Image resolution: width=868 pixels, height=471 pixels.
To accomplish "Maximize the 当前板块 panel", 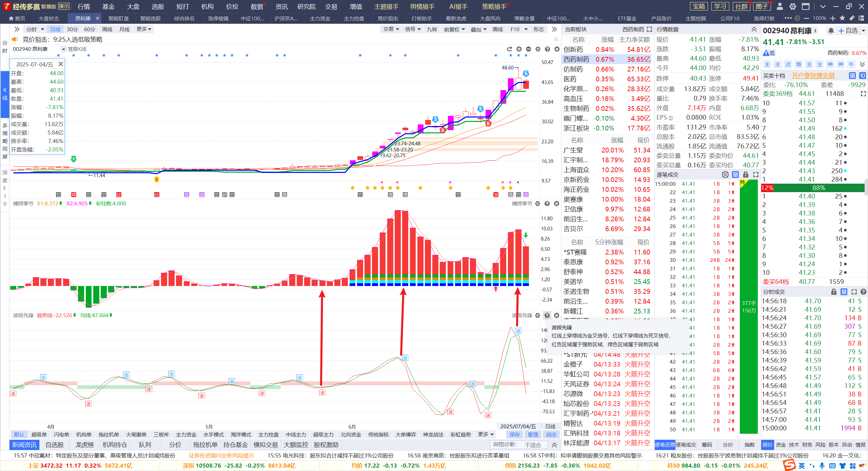I will tap(649, 29).
